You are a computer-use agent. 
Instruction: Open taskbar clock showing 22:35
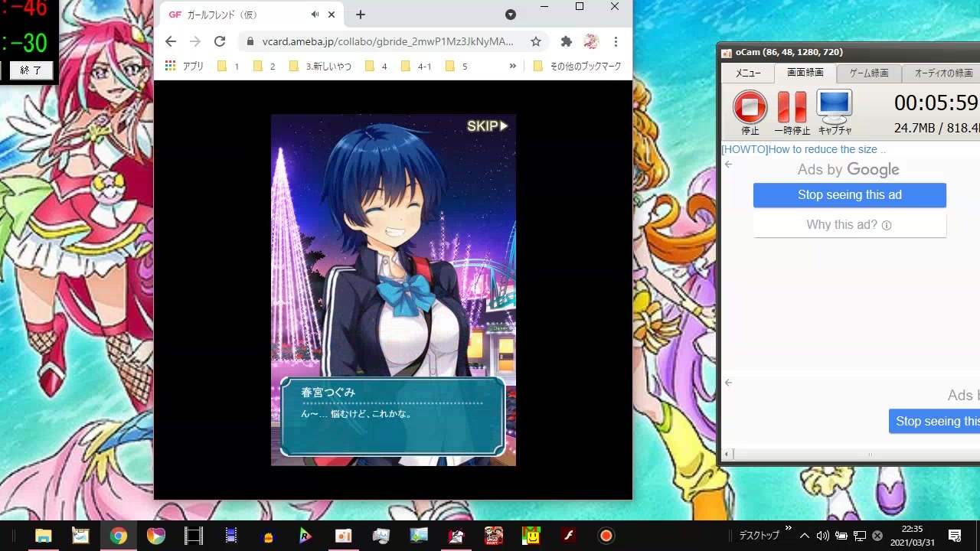click(x=913, y=536)
